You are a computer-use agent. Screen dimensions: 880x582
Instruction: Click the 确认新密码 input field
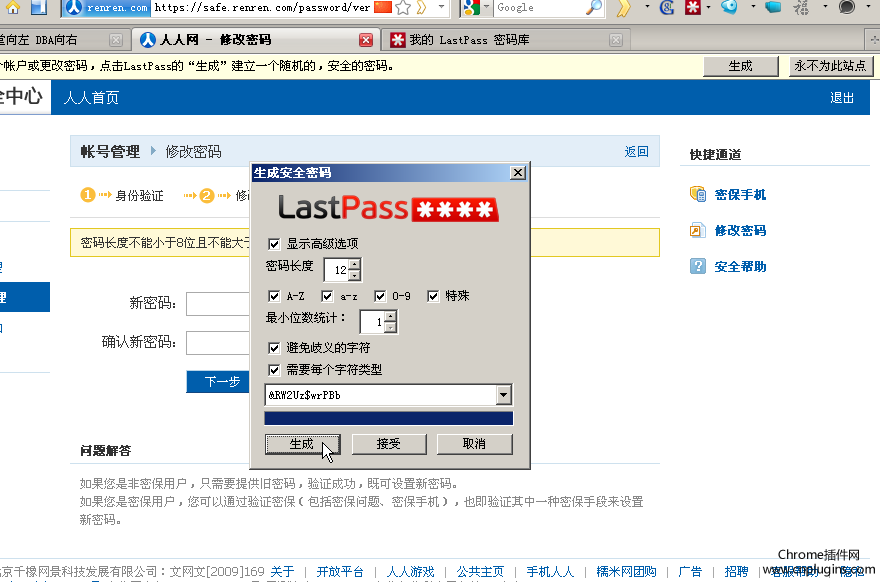tap(218, 342)
